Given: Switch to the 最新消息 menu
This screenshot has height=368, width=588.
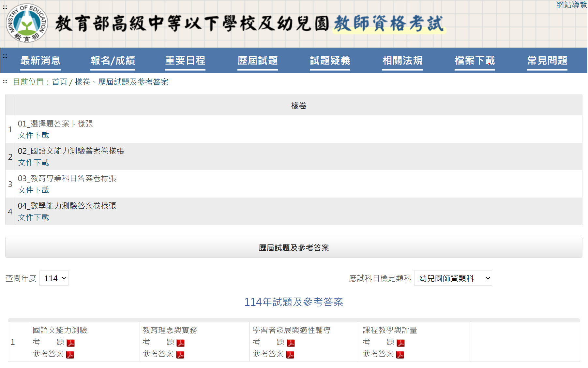Looking at the screenshot, I should coord(40,61).
